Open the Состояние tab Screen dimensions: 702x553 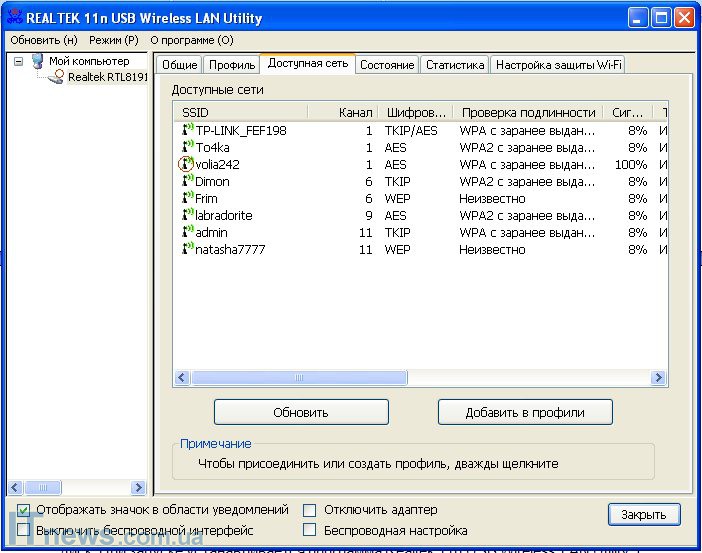click(387, 65)
